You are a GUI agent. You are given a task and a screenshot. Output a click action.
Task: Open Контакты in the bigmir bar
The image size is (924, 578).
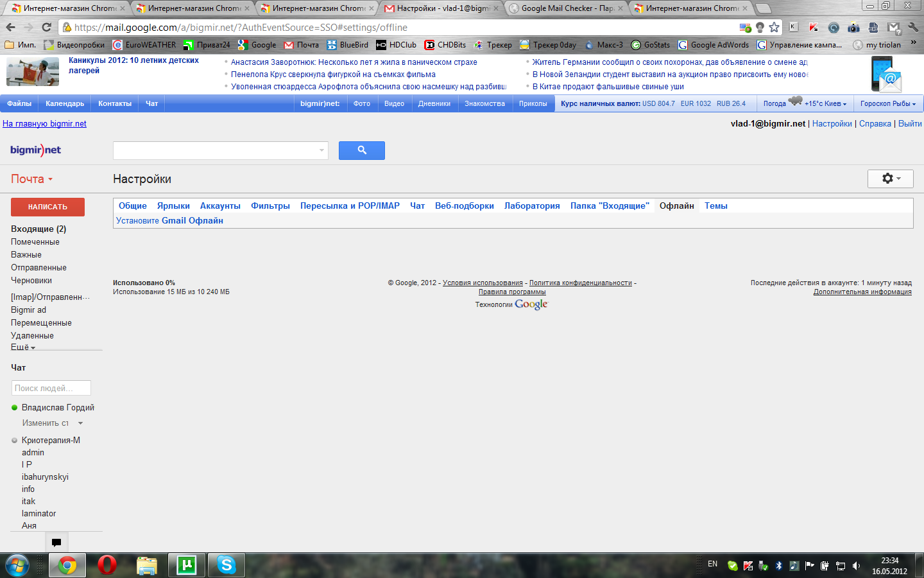pos(115,103)
